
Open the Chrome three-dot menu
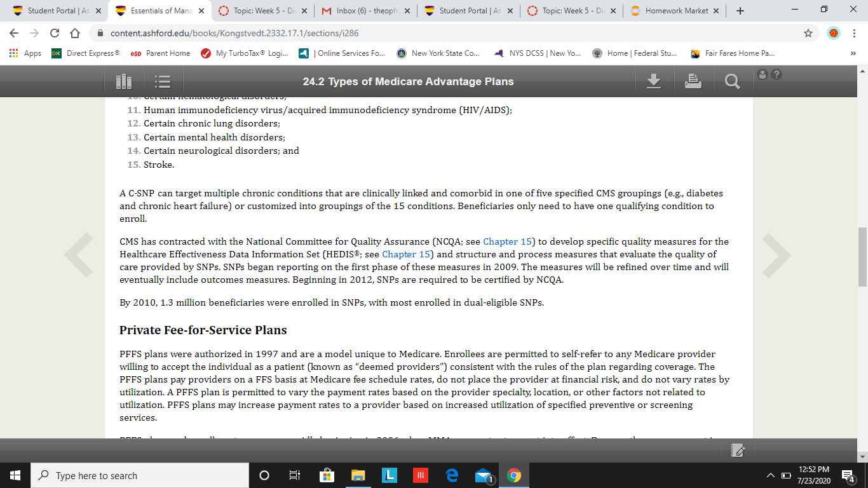tap(854, 33)
